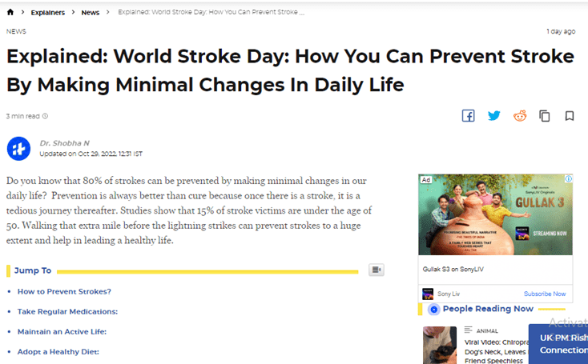The height and width of the screenshot is (364, 588).
Task: Jump to How to Prevent Strokes
Action: pos(64,291)
